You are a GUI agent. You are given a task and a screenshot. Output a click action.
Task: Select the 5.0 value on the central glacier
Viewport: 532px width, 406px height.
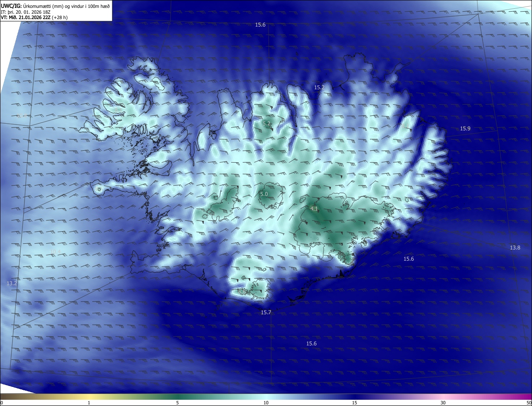click(264, 194)
